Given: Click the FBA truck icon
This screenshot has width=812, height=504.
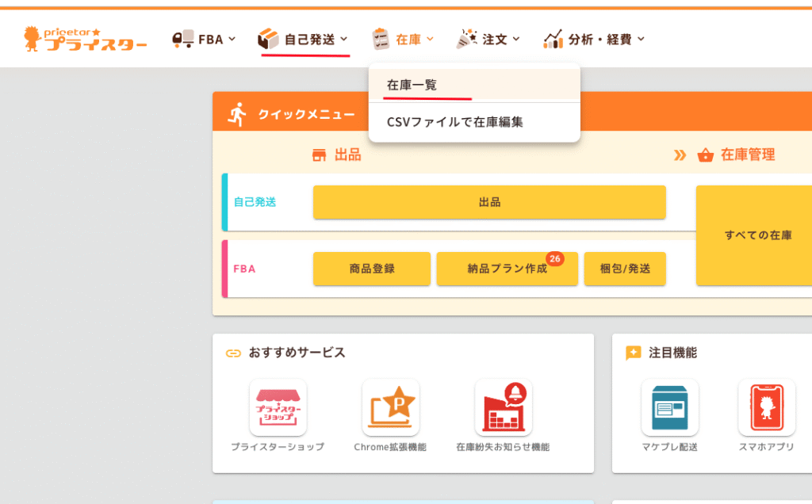Looking at the screenshot, I should click(183, 39).
